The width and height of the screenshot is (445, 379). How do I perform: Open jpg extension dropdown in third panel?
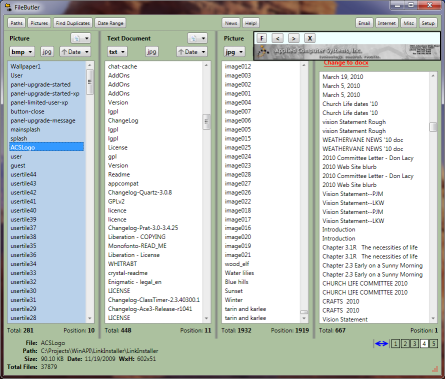tap(234, 52)
